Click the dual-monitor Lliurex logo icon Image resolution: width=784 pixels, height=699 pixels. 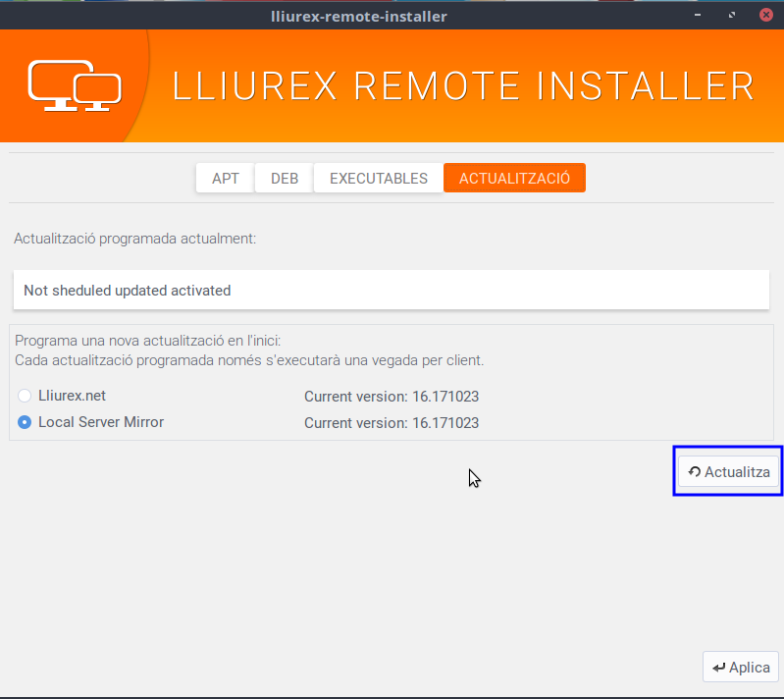[x=74, y=86]
